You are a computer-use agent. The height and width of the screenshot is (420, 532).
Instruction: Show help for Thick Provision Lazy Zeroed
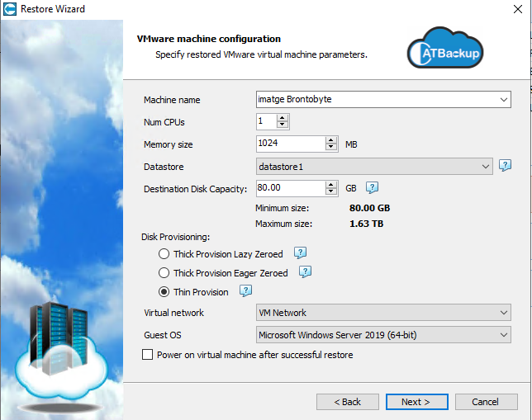pos(300,252)
